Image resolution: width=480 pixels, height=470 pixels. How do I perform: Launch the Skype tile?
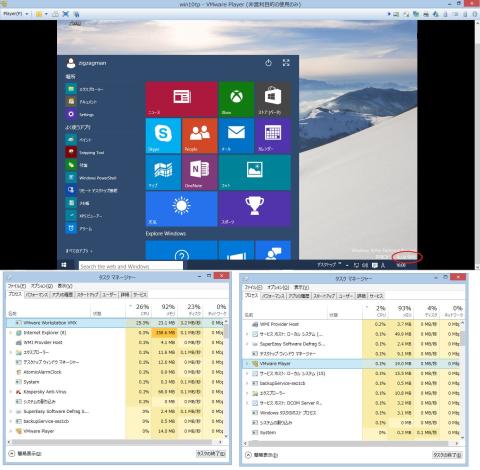(x=163, y=136)
